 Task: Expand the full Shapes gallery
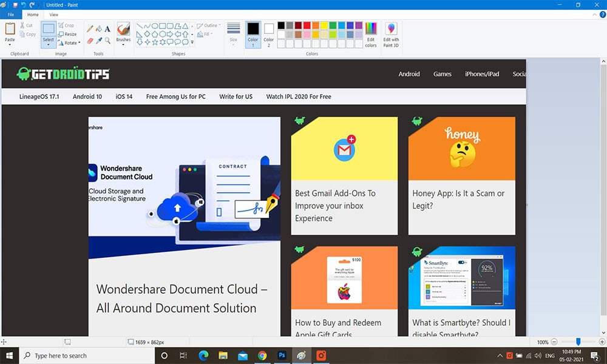coord(192,42)
